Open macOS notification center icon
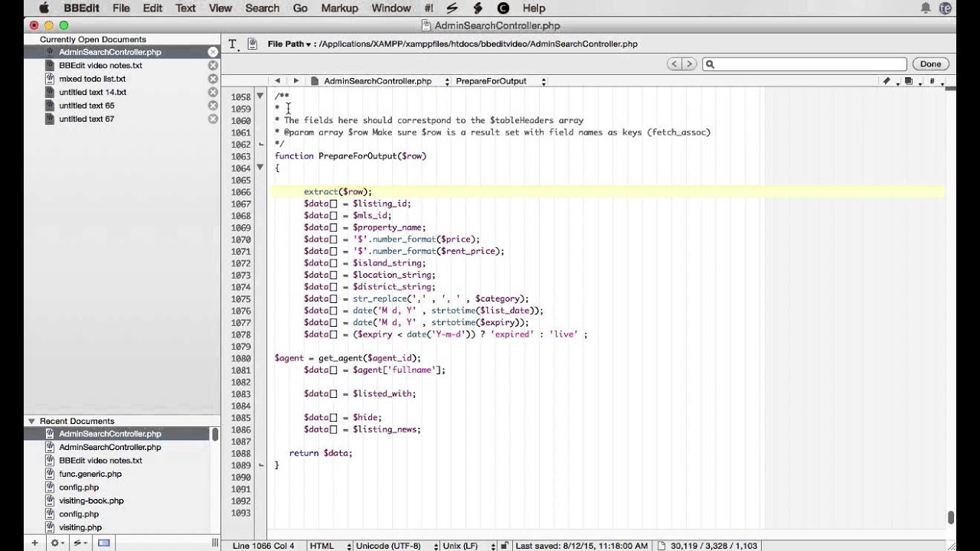980x551 pixels. pos(926,8)
